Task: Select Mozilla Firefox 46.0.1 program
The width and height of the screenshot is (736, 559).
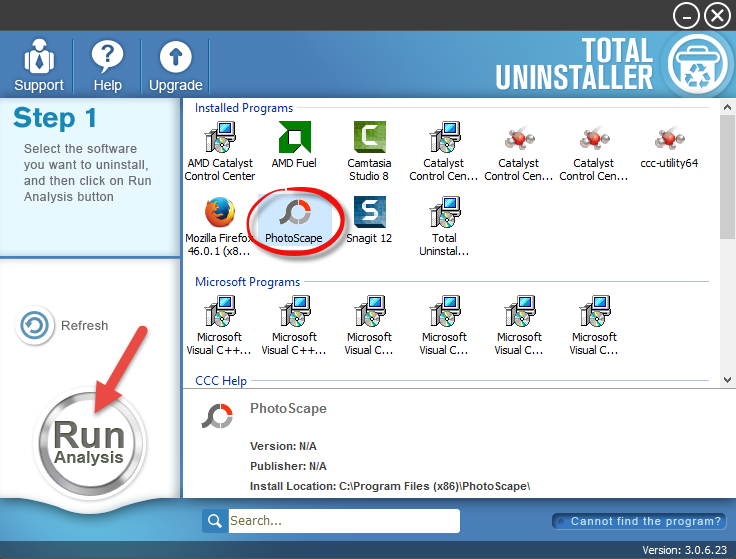Action: click(219, 226)
